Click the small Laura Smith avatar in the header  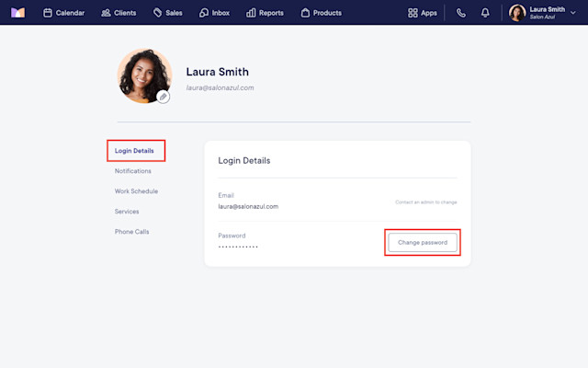[517, 13]
